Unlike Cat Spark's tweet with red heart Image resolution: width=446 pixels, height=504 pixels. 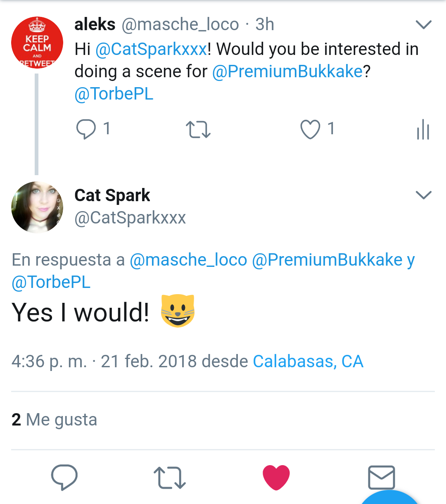276,478
